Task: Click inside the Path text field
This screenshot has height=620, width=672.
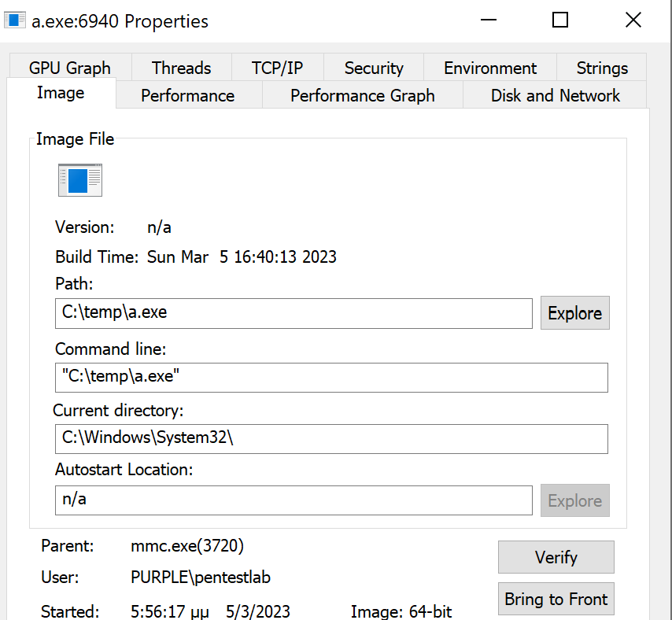Action: click(x=294, y=313)
